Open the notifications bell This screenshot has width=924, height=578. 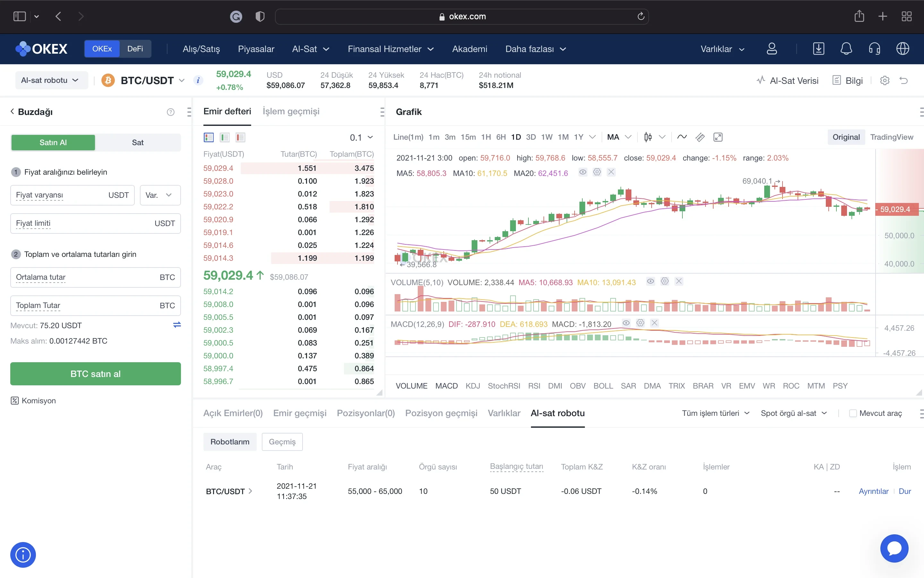pyautogui.click(x=846, y=49)
